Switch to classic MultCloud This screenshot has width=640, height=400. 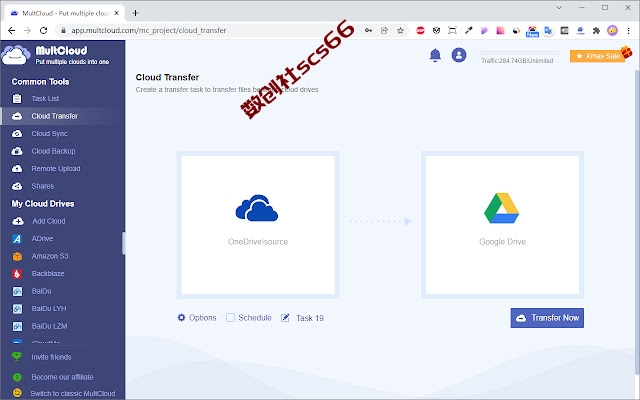point(73,393)
